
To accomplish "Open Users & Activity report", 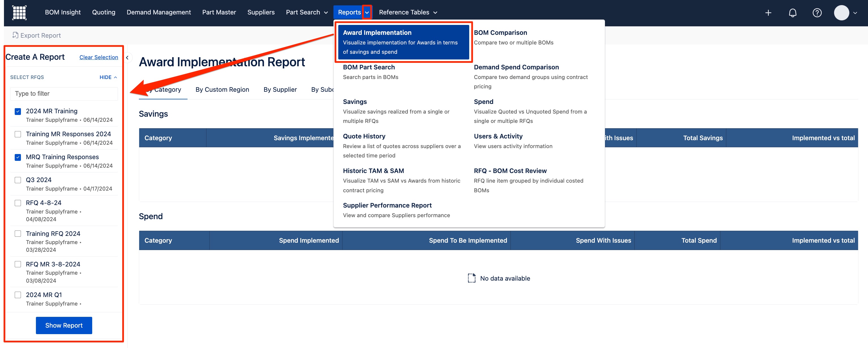I will point(513,141).
